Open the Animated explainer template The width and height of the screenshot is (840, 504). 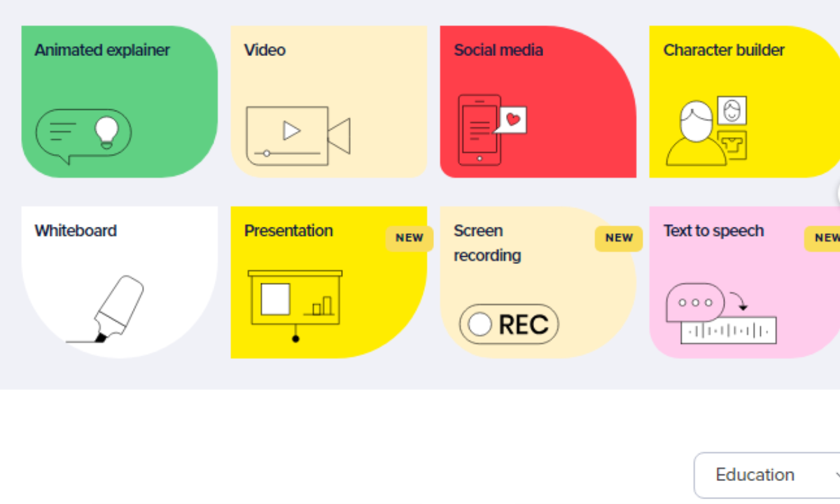118,101
